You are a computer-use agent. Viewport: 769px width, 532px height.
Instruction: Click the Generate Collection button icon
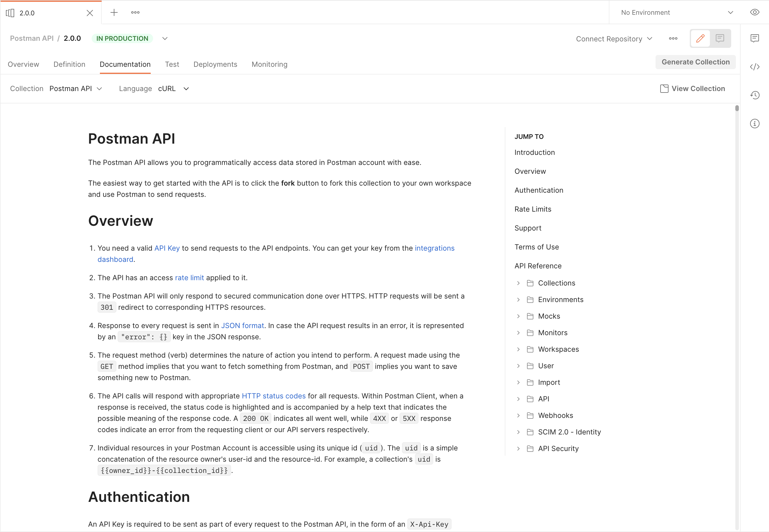[x=696, y=62]
